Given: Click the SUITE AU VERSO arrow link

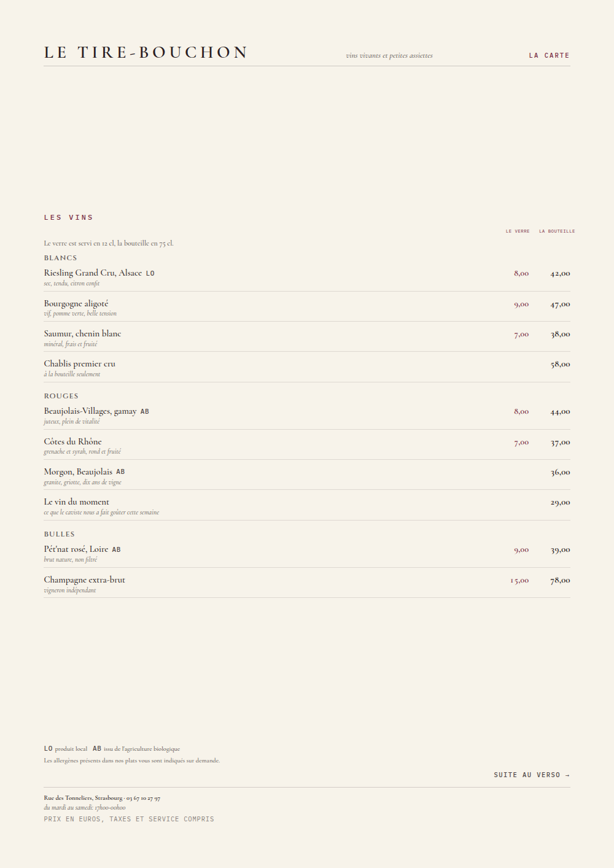Looking at the screenshot, I should pos(532,775).
